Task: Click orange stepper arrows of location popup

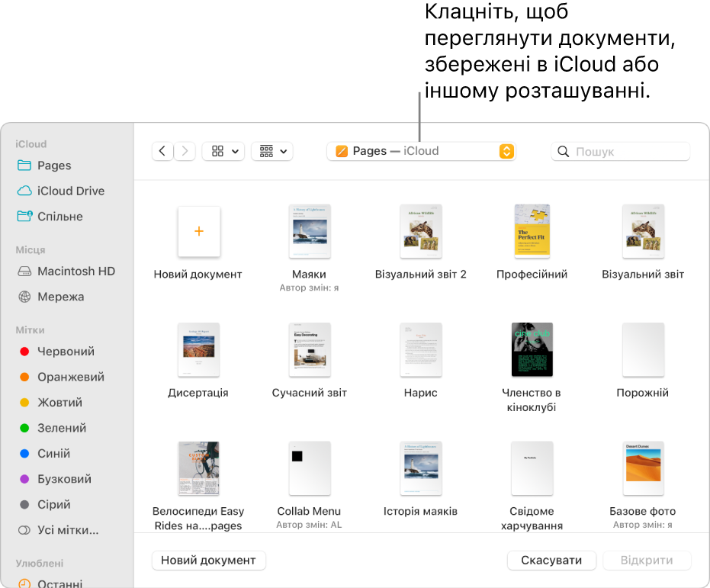Action: (506, 151)
